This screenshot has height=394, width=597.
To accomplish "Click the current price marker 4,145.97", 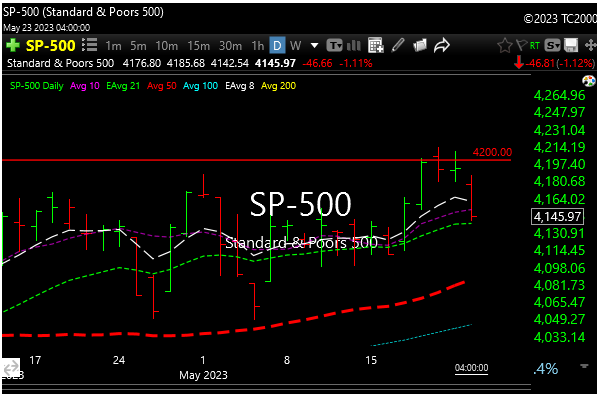I will 557,217.
